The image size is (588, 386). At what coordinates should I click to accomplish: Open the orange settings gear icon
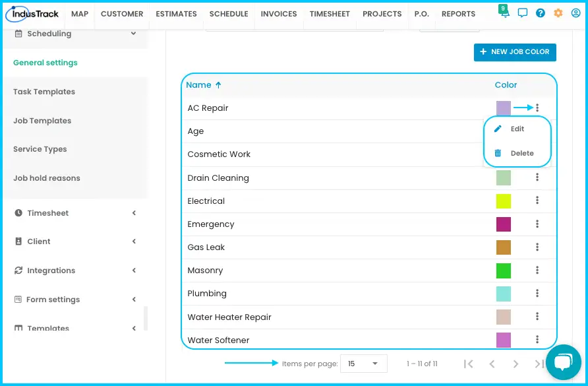(x=558, y=13)
